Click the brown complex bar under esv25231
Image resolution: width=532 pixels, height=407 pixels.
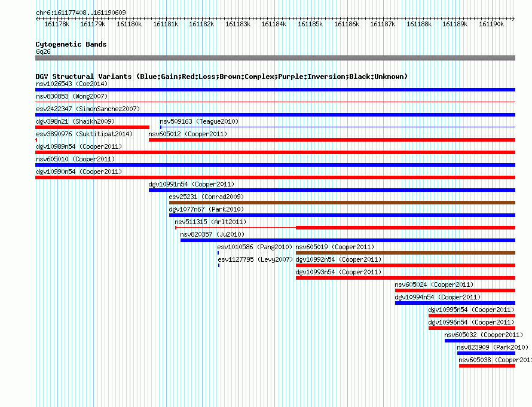[x=342, y=203]
